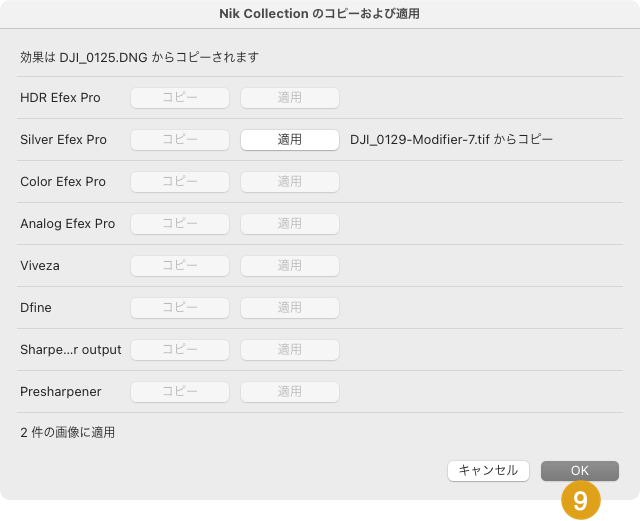Viewport: 640px width, 521px height.
Task: Cancel the dialog with キャンセル
Action: (x=488, y=471)
